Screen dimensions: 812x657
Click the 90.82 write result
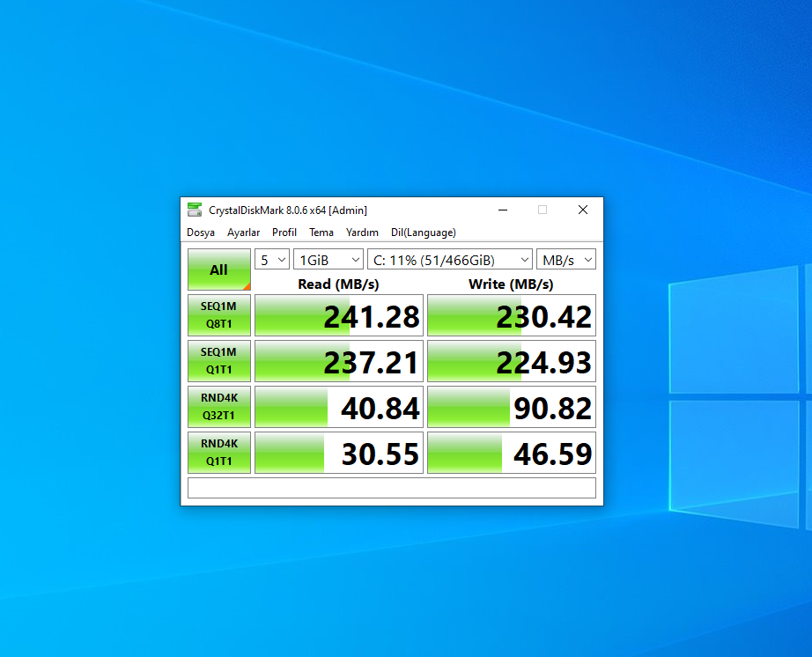[512, 407]
